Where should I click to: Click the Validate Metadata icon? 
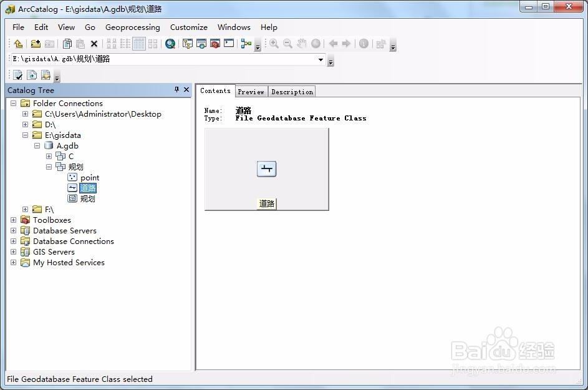pos(18,75)
